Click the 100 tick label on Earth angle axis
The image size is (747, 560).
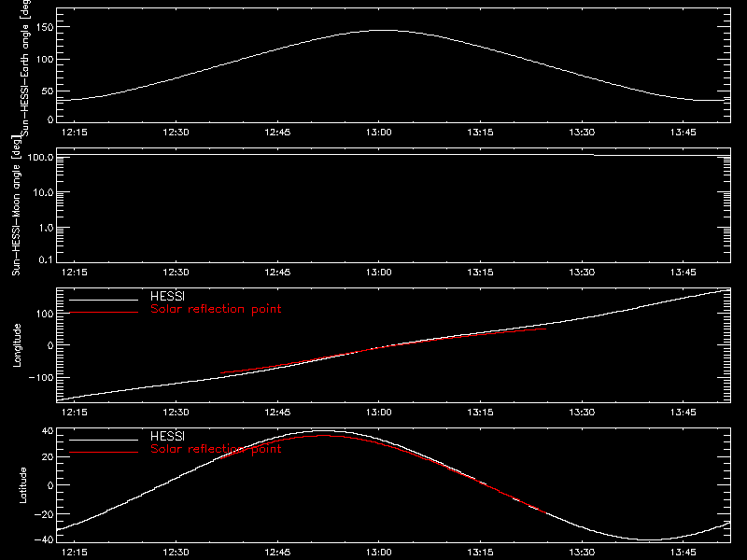tap(44, 60)
